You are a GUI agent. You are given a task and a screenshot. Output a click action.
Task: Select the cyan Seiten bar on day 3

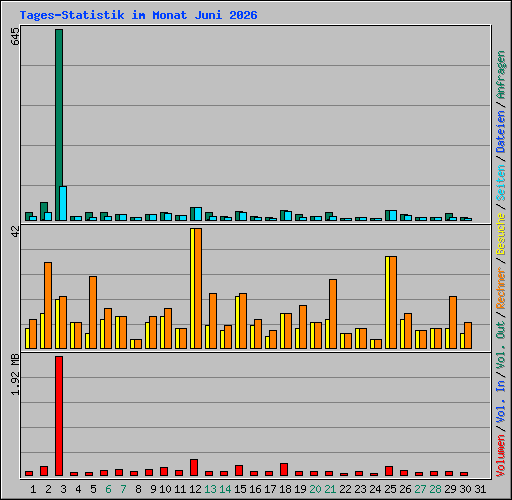pyautogui.click(x=63, y=203)
